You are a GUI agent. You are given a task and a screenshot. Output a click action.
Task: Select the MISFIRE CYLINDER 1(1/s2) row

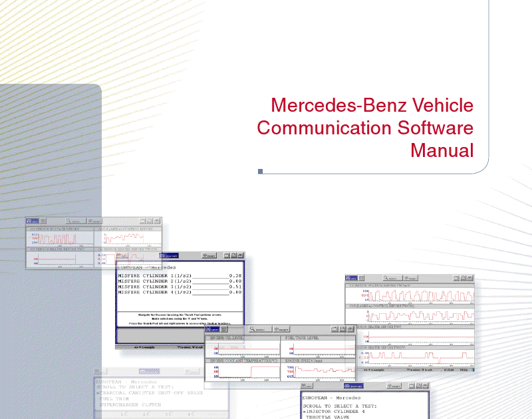[180, 276]
